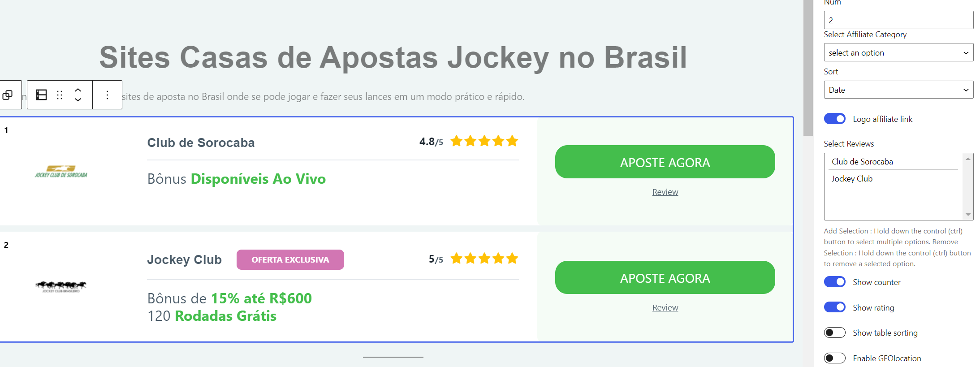Move block up with the up chevron
Screen dimensions: 980x367
tap(78, 90)
